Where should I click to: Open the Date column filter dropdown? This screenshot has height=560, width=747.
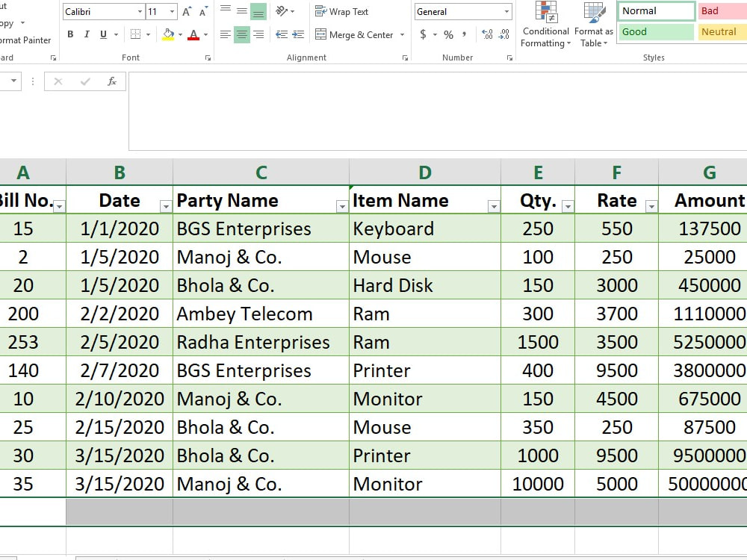166,206
